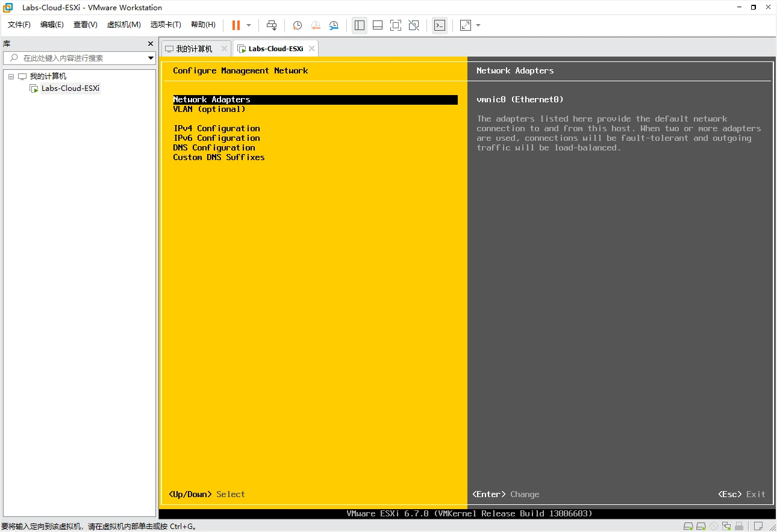
Task: Toggle the thumbnail bar view button
Action: [378, 25]
